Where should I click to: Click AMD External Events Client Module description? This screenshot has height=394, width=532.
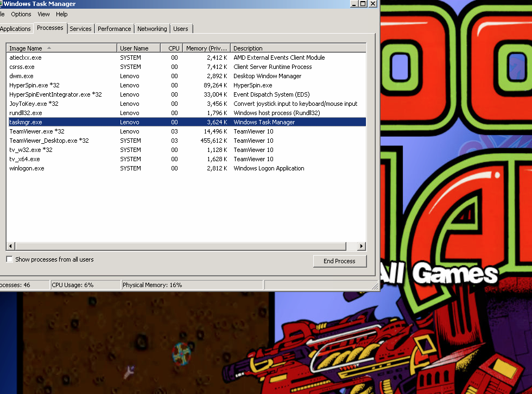279,58
